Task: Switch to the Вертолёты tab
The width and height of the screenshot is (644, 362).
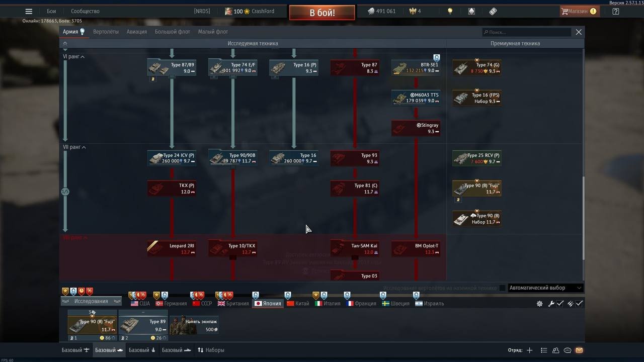Action: pyautogui.click(x=106, y=32)
